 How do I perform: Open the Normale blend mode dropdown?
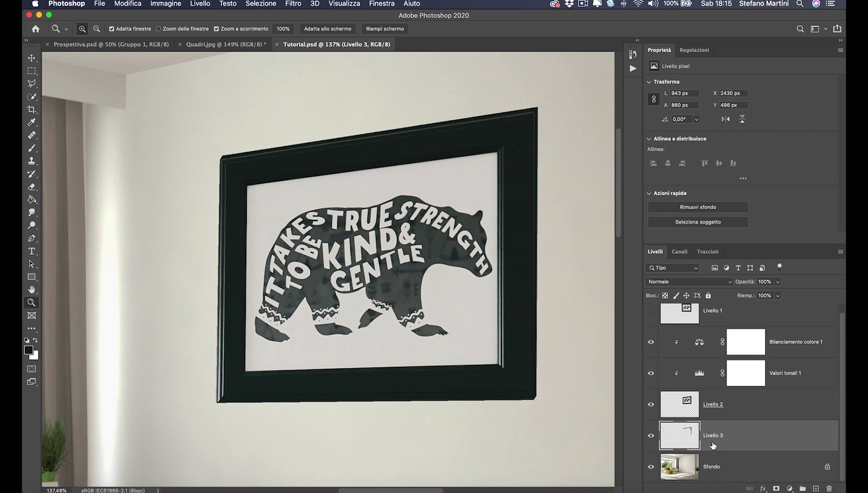(689, 282)
